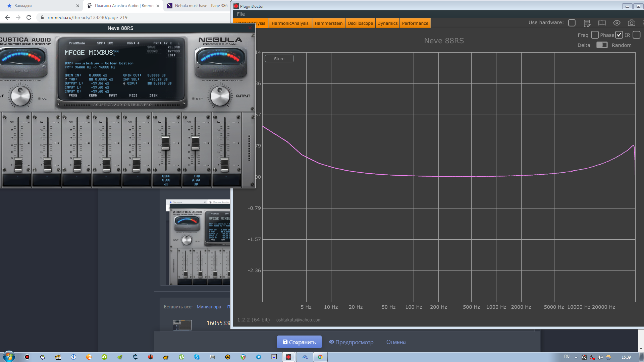Image resolution: width=644 pixels, height=362 pixels.
Task: Enable the Use hardware checkbox
Action: tap(572, 23)
